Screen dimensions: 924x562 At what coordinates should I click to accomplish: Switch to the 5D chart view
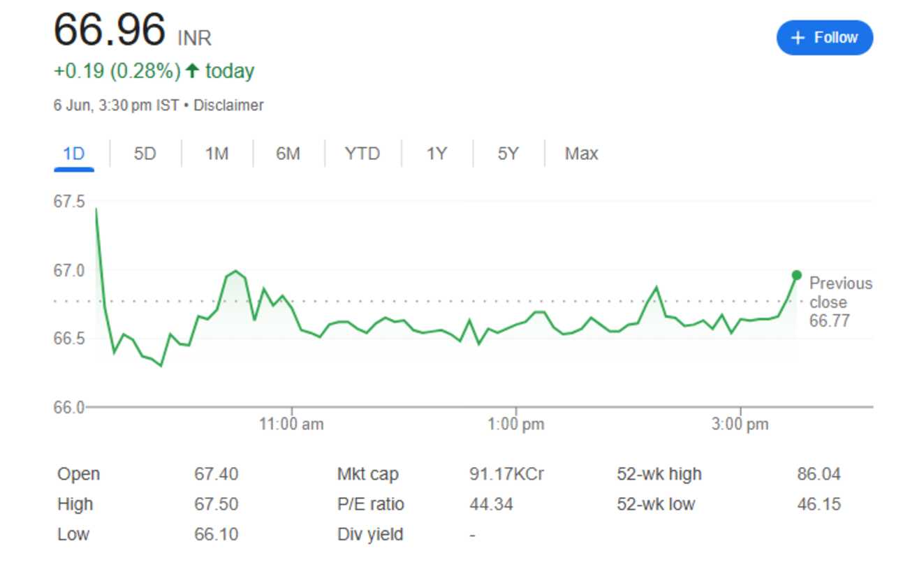[x=144, y=153]
